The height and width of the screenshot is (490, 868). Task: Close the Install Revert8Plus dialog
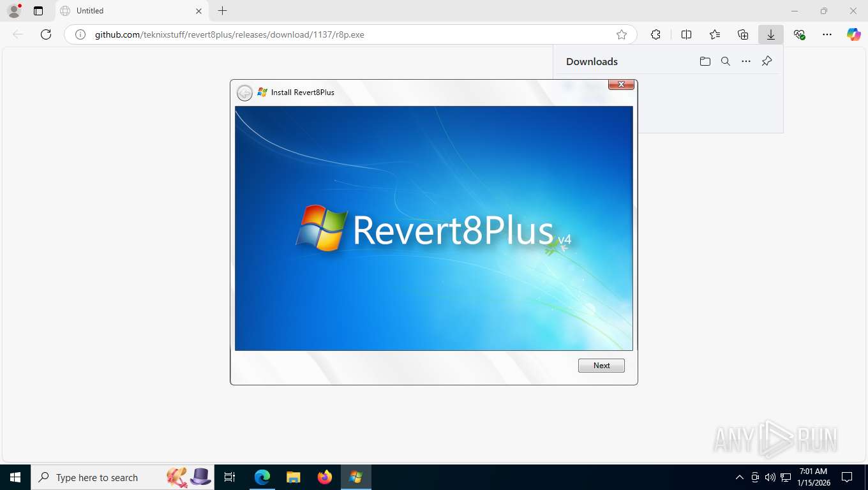tap(621, 84)
